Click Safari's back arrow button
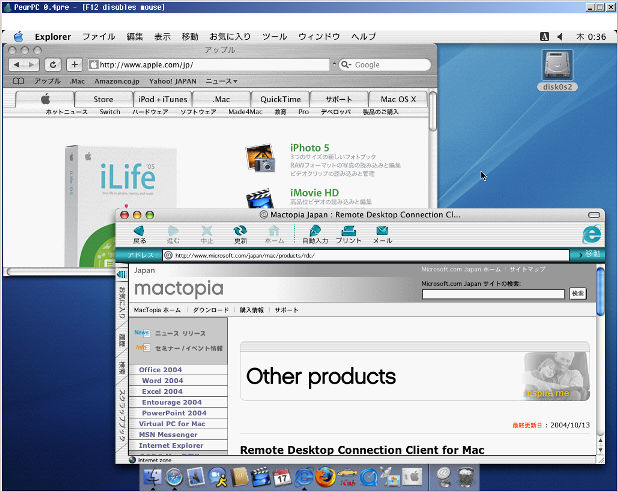This screenshot has width=618, height=492. point(17,65)
